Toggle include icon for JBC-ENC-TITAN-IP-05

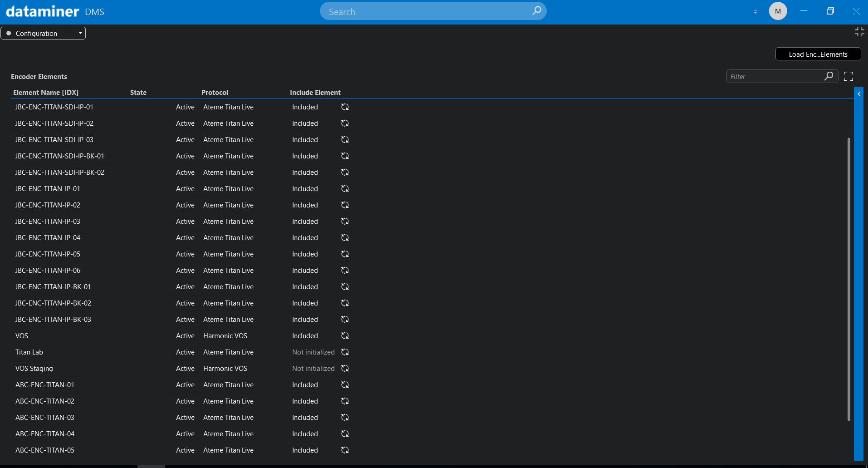pyautogui.click(x=345, y=254)
